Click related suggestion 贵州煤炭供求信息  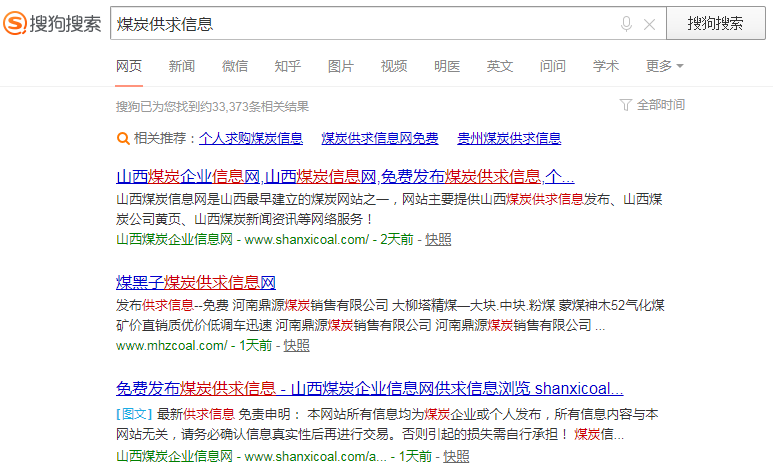(509, 138)
